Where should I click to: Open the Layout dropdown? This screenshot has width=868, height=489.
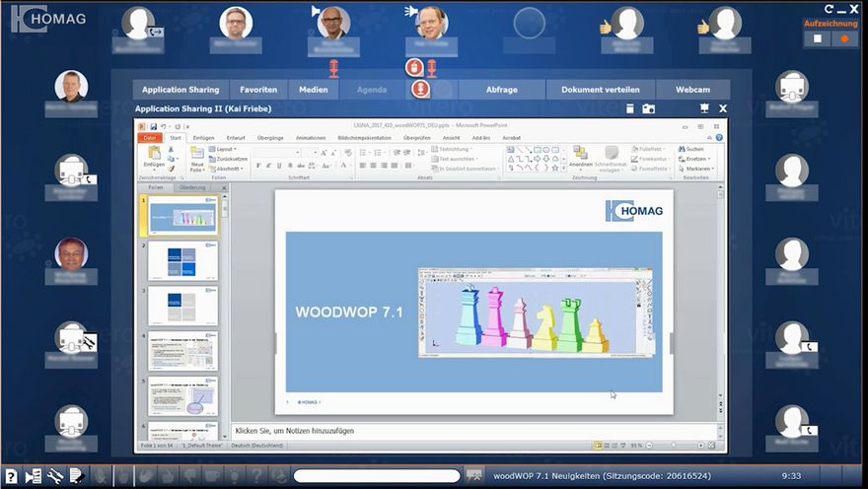coord(223,149)
